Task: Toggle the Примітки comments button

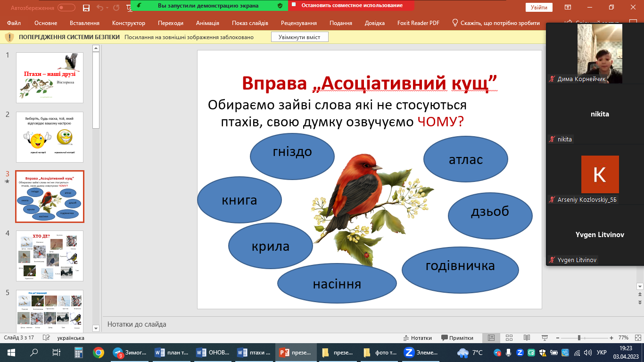Action: click(x=457, y=338)
